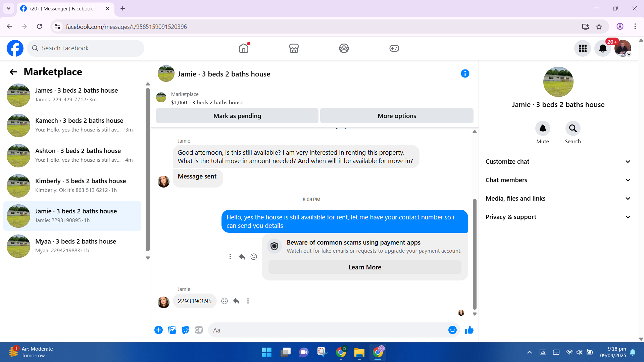Show hidden system tray icons

529,352
